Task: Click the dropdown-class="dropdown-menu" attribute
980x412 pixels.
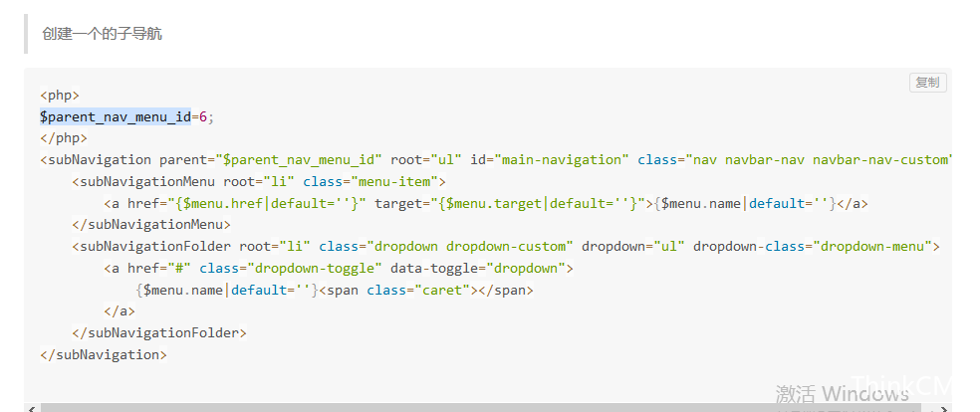Action: [x=813, y=247]
